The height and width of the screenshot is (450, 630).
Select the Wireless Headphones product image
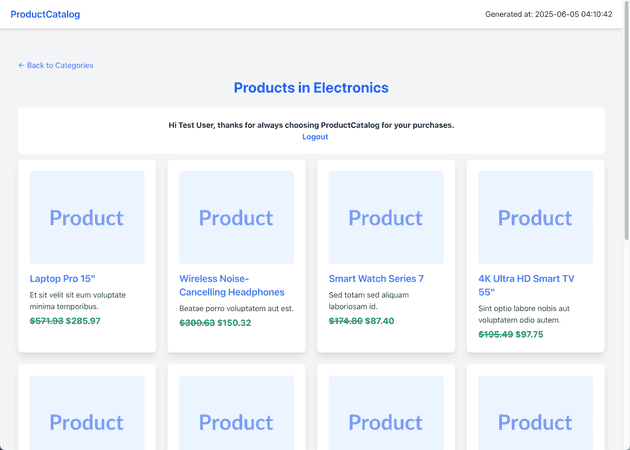point(237,217)
